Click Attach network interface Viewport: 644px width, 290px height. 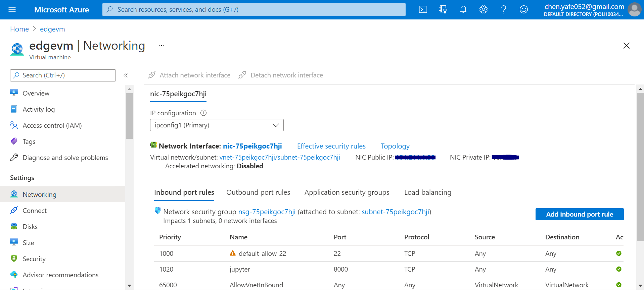189,75
